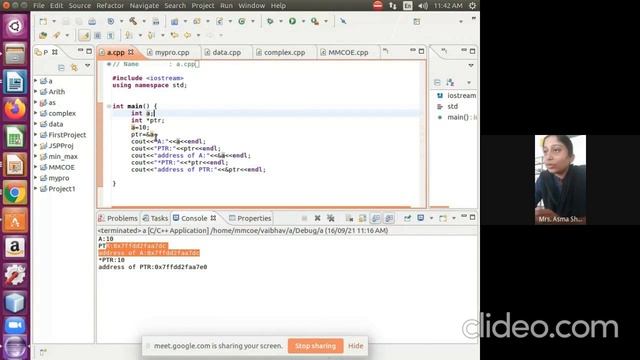Viewport: 640px width, 360px height.
Task: Click the Print toolbar icon
Action: click(x=92, y=21)
